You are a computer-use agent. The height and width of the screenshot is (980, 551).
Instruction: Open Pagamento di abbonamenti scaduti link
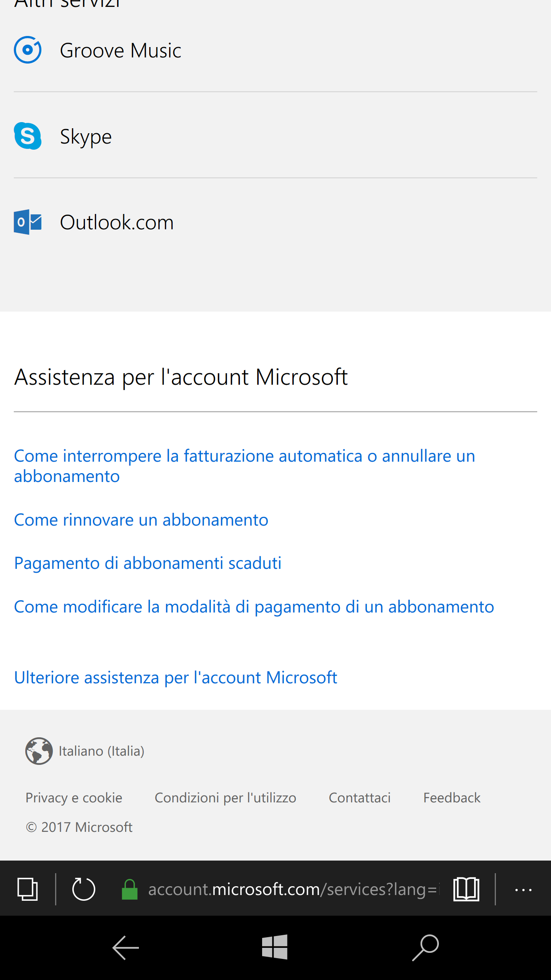point(148,563)
